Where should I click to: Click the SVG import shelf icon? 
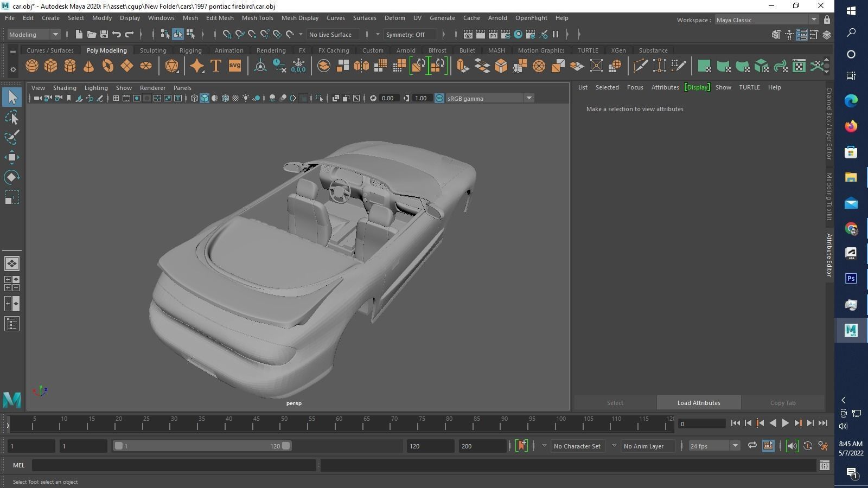(x=234, y=66)
